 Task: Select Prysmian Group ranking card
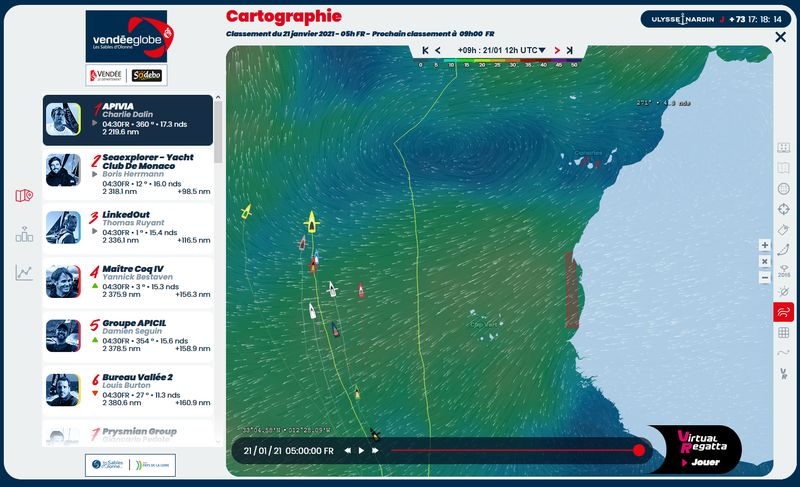pos(128,433)
